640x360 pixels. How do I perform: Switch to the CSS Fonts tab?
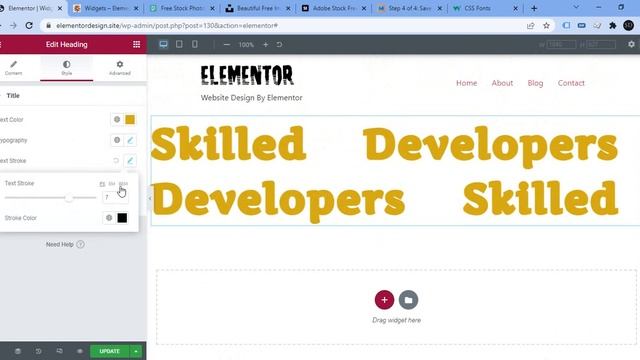pos(485,8)
